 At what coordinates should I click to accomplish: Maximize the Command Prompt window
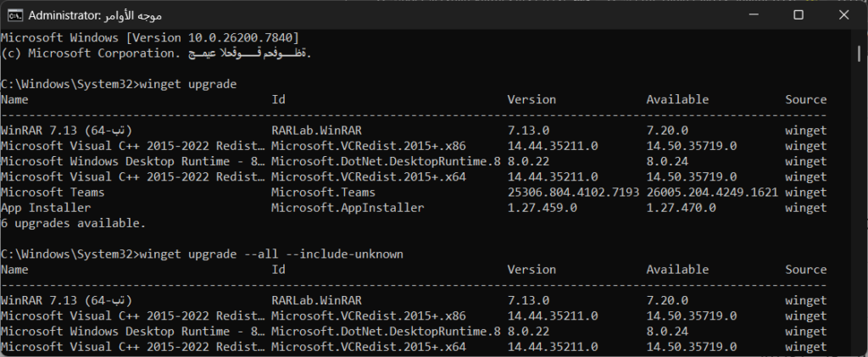coord(798,15)
